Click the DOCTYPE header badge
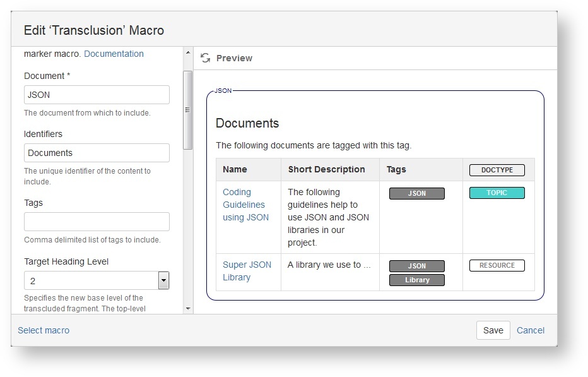The width and height of the screenshot is (588, 377). point(497,170)
